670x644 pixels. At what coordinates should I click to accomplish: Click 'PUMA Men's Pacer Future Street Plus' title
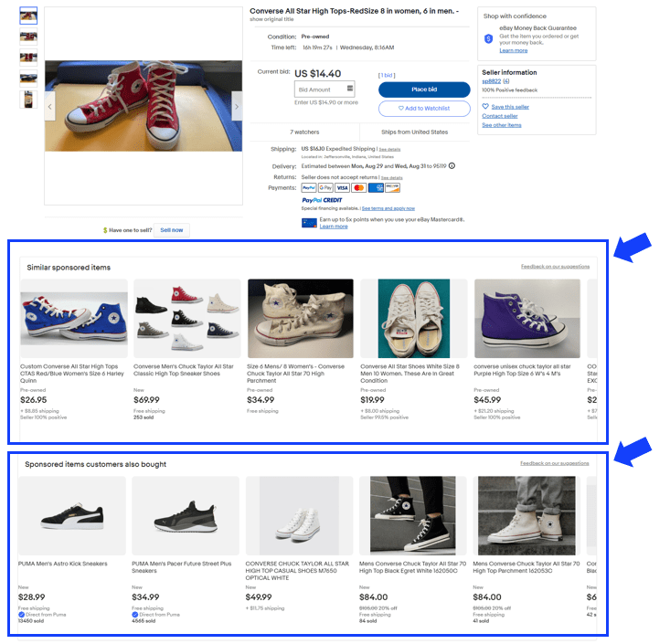(x=182, y=567)
